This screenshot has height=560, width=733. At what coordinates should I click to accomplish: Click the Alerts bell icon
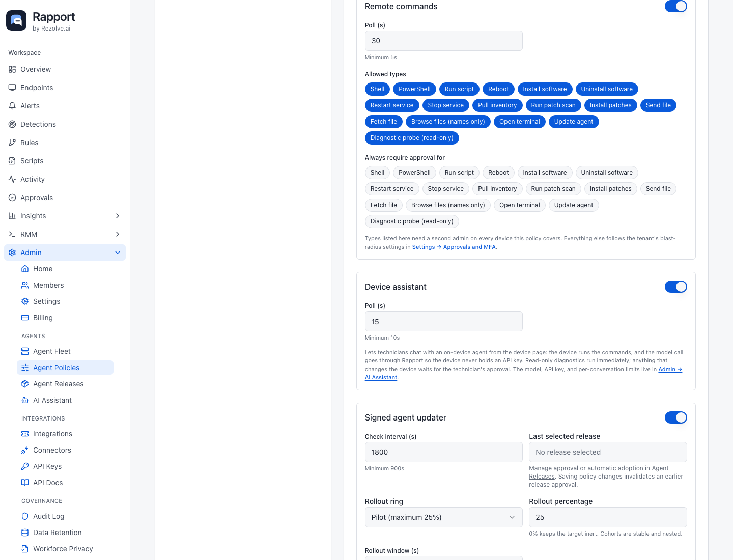coord(12,106)
